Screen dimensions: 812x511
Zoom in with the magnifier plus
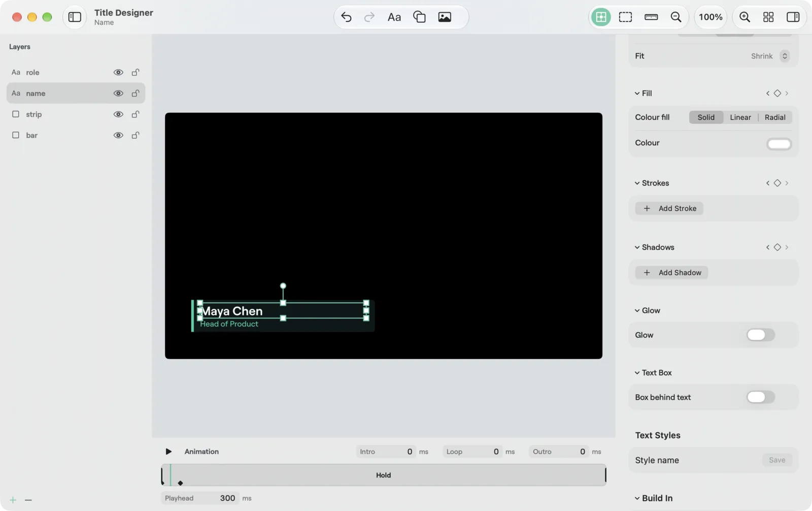click(x=745, y=17)
